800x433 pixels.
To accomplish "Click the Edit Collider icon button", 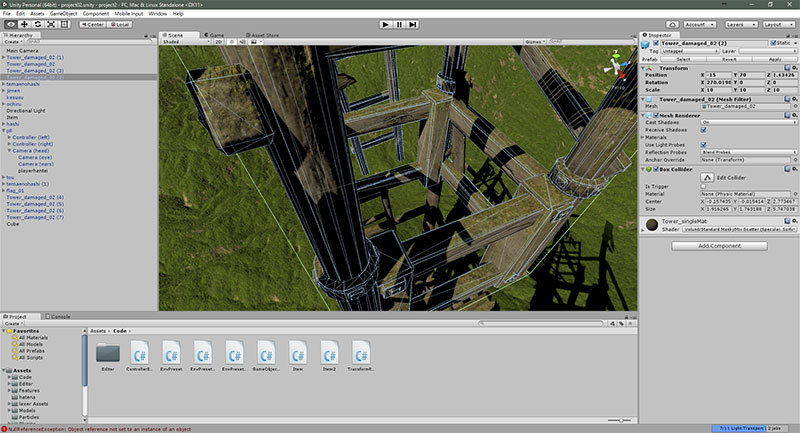I will [x=707, y=177].
